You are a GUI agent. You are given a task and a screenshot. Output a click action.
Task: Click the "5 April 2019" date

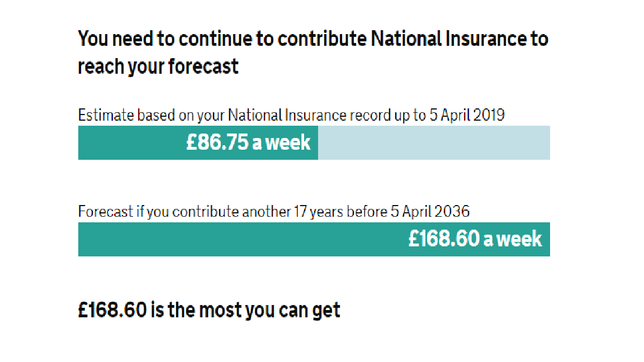pyautogui.click(x=467, y=115)
